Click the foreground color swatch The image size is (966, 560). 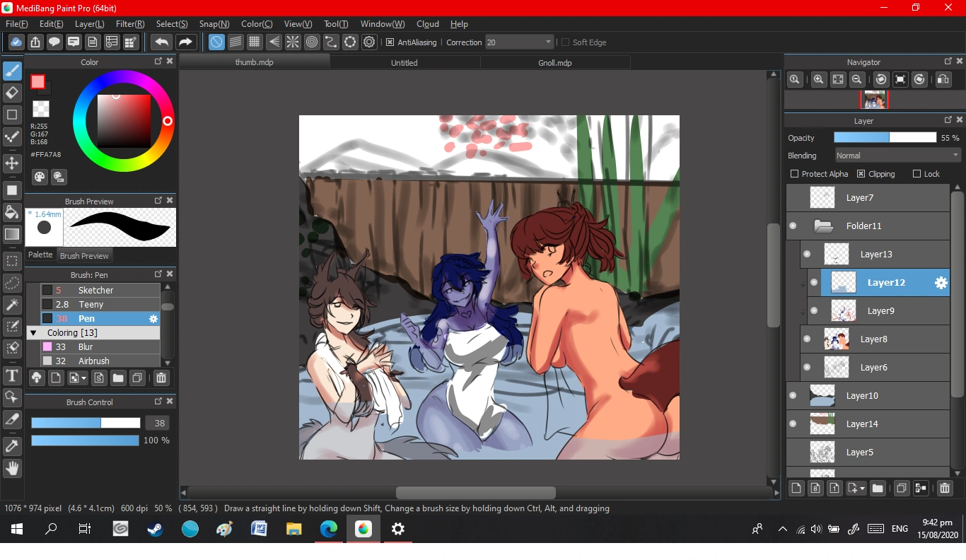pyautogui.click(x=37, y=82)
